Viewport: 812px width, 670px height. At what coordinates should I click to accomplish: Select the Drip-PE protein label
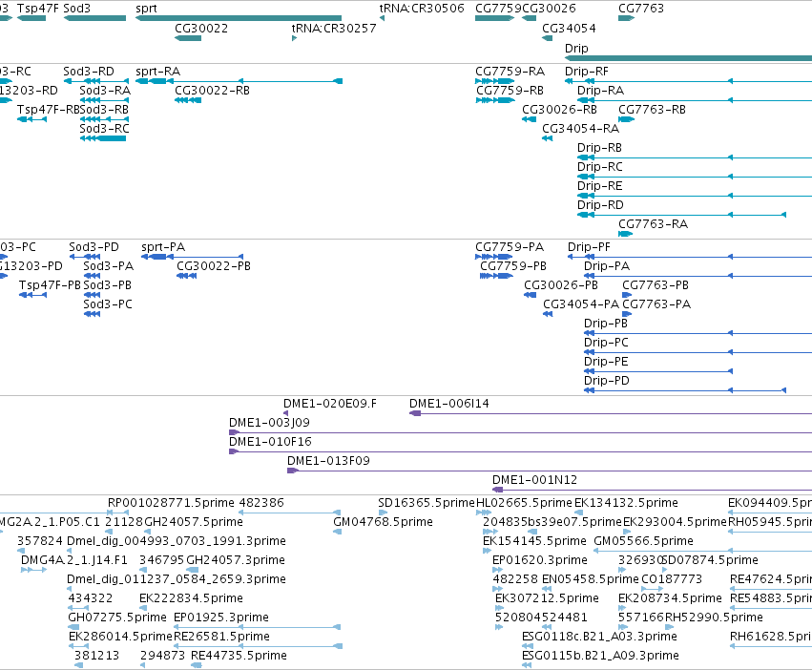[606, 362]
